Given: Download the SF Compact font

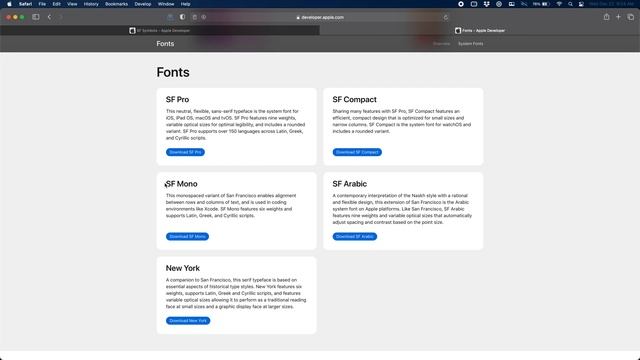Looking at the screenshot, I should [357, 152].
